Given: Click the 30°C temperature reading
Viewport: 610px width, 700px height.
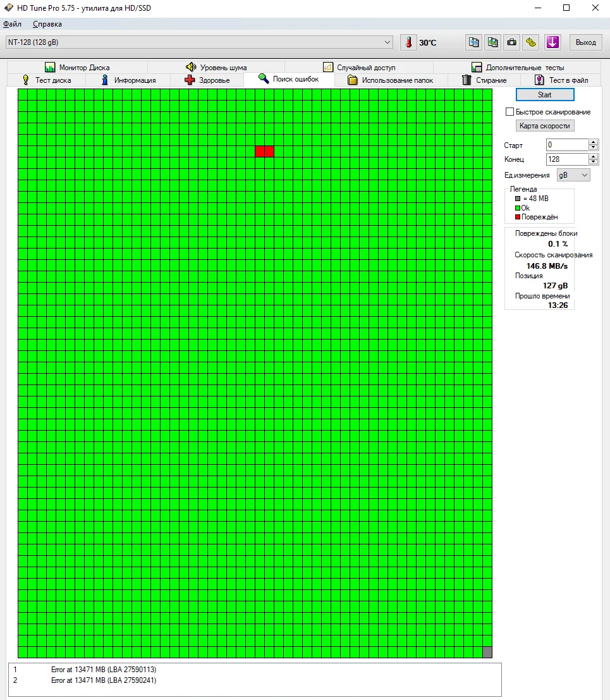Looking at the screenshot, I should (x=427, y=43).
